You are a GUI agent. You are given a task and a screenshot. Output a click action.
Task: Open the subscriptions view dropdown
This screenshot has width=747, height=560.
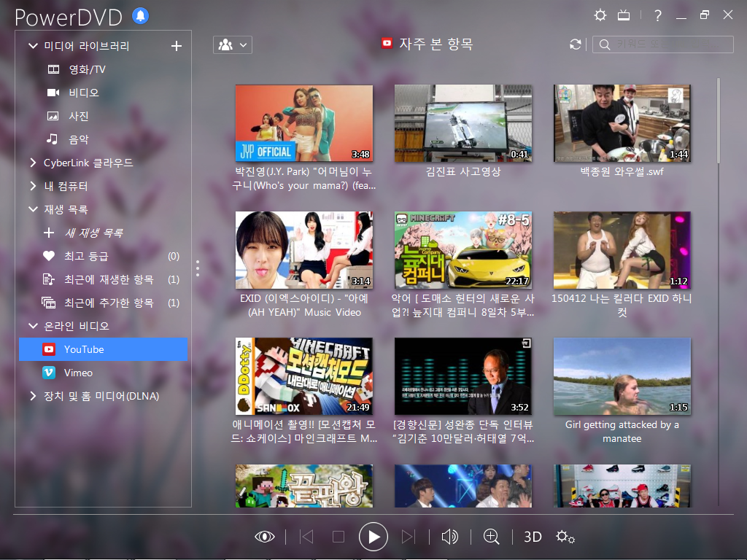233,45
